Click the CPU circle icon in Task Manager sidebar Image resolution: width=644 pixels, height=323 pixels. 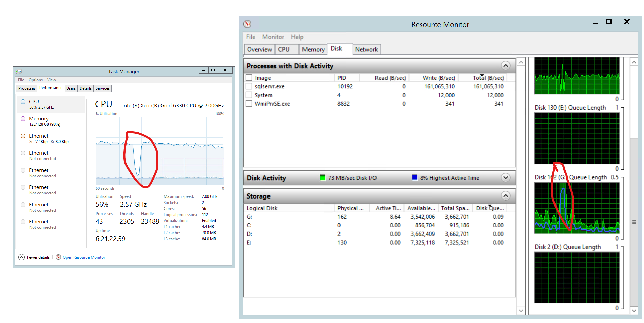[23, 102]
